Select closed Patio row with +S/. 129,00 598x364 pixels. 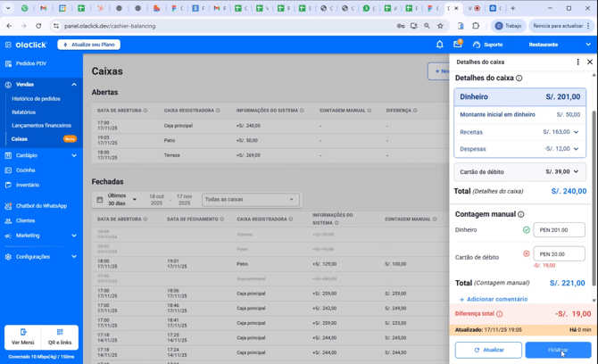[270, 264]
